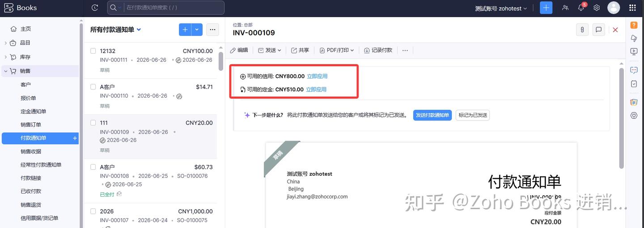The height and width of the screenshot is (228, 644).
Task: Click the 编辑 edit toolbar button
Action: click(239, 50)
